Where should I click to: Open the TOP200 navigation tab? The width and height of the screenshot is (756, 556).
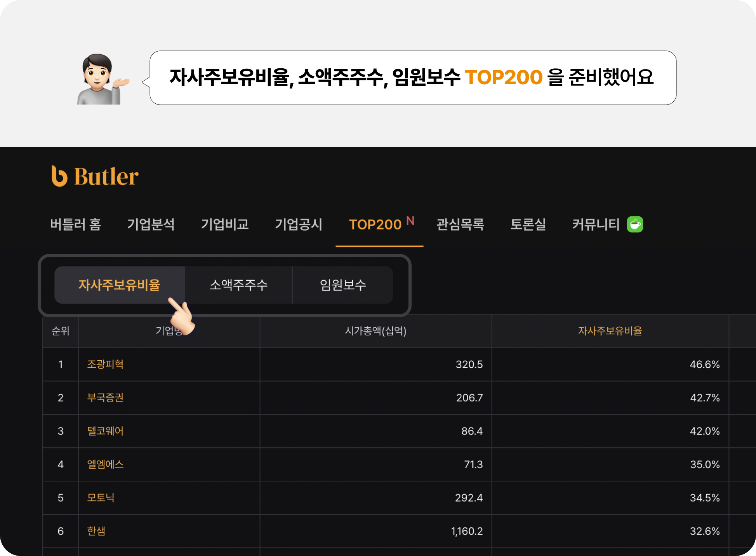click(379, 224)
